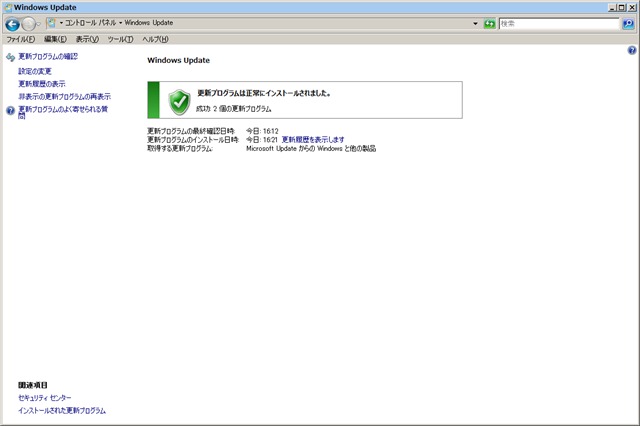Close the Windows Update window
Image resolution: width=640 pixels, height=426 pixels.
(x=631, y=7)
